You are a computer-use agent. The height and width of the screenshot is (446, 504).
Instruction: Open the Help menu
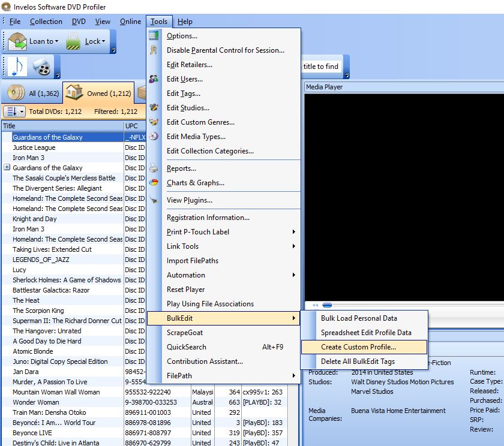pyautogui.click(x=185, y=22)
